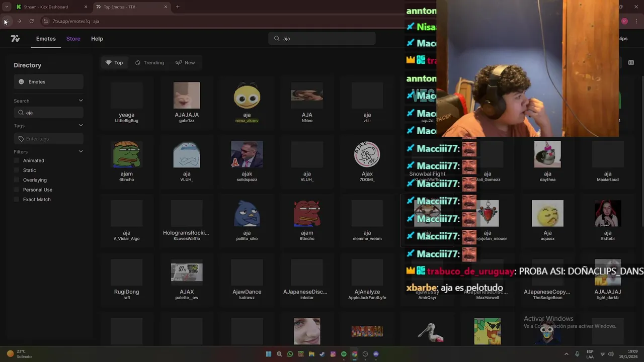Enable the Personal Use filter checkbox

pyautogui.click(x=17, y=190)
